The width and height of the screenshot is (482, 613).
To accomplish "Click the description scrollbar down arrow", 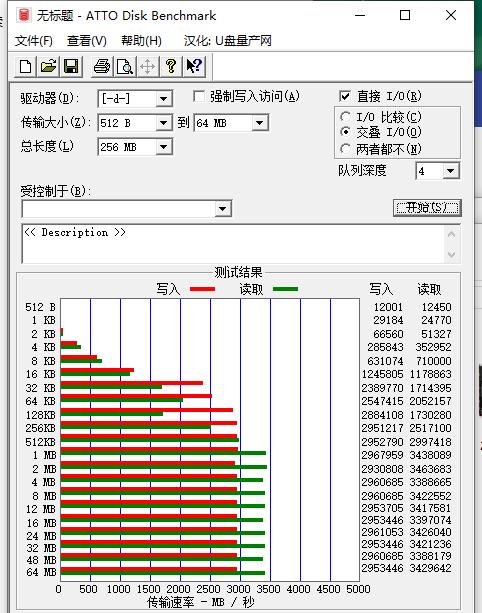I will [452, 255].
